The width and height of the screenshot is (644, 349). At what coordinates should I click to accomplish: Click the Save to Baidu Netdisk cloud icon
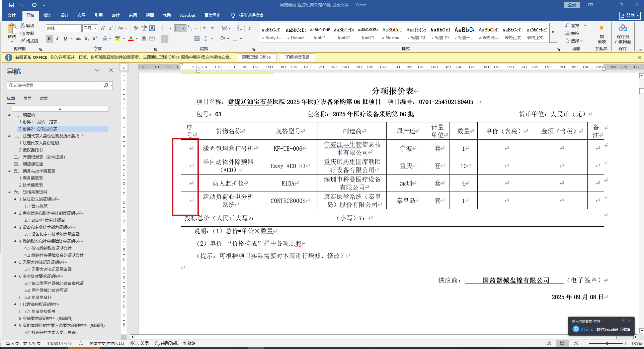623,28
